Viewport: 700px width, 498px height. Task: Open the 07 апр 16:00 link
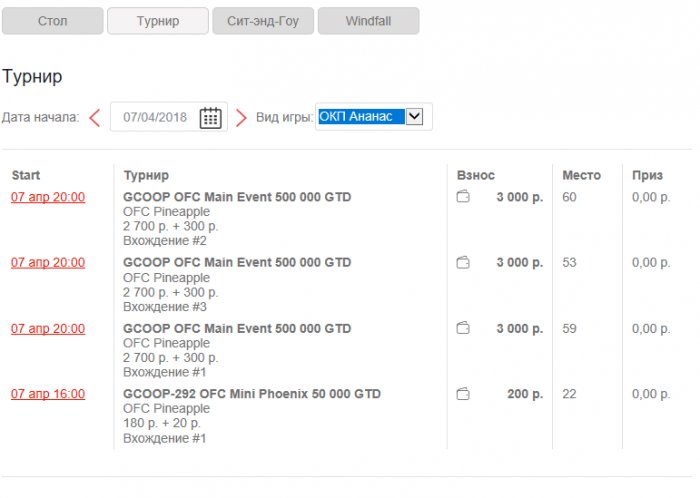coord(48,394)
